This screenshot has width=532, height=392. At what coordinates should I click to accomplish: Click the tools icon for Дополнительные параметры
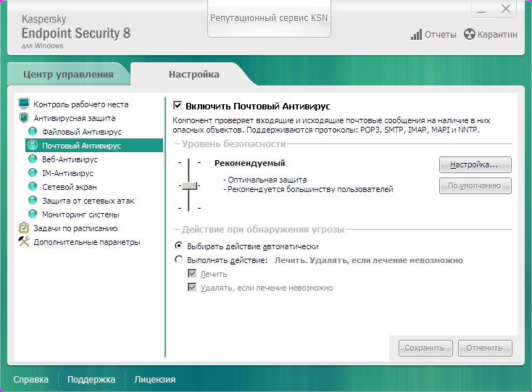click(24, 241)
